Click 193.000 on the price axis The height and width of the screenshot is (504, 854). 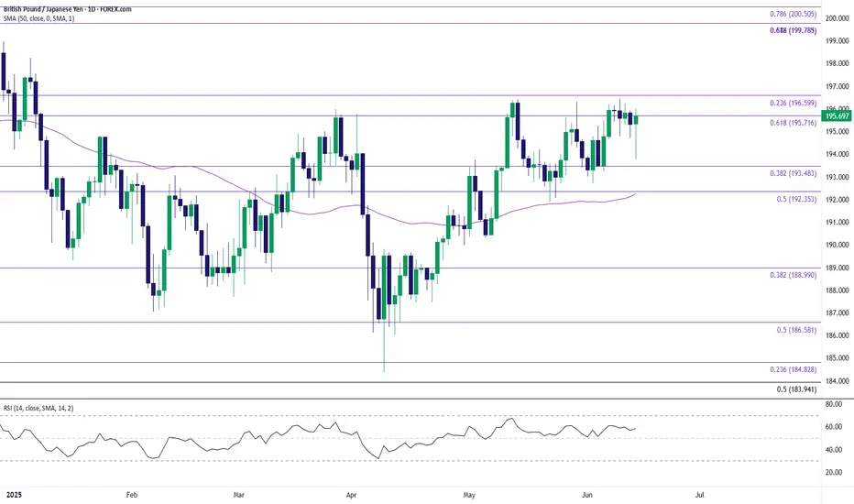pyautogui.click(x=838, y=177)
